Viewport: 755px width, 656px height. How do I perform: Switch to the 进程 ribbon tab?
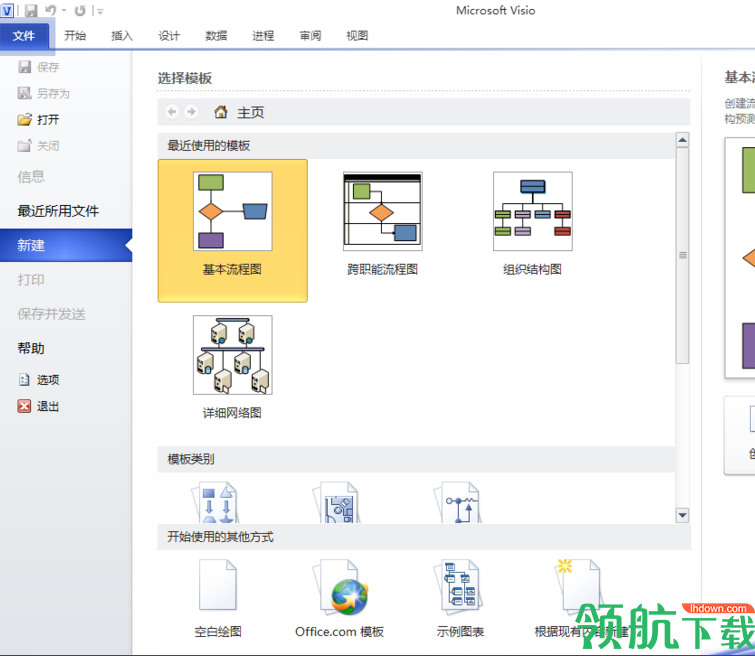point(263,36)
